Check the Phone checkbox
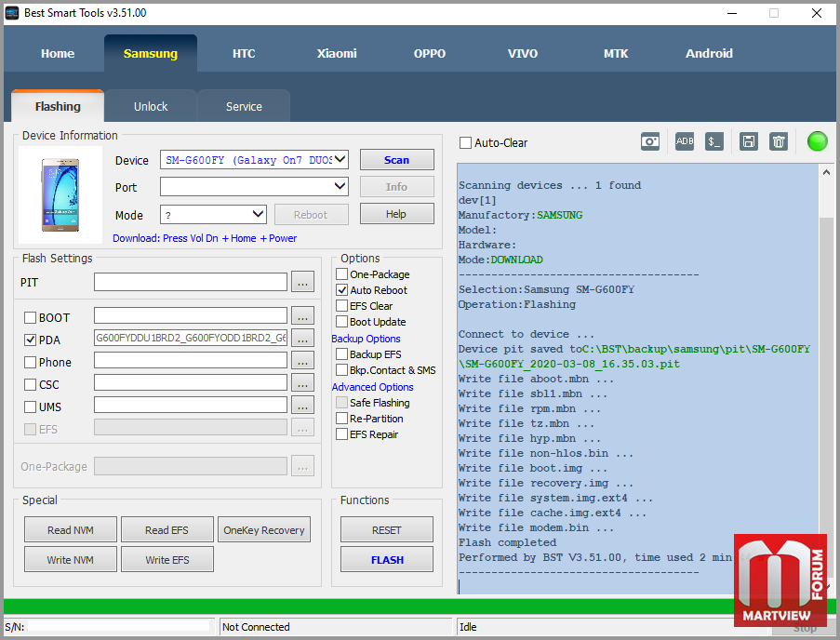The height and width of the screenshot is (640, 840). click(30, 363)
